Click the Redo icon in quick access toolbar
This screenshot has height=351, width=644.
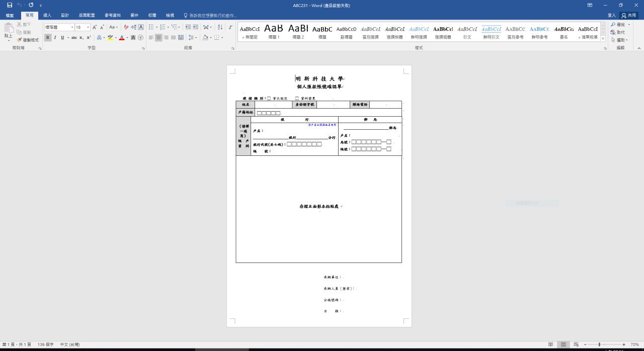click(x=31, y=5)
